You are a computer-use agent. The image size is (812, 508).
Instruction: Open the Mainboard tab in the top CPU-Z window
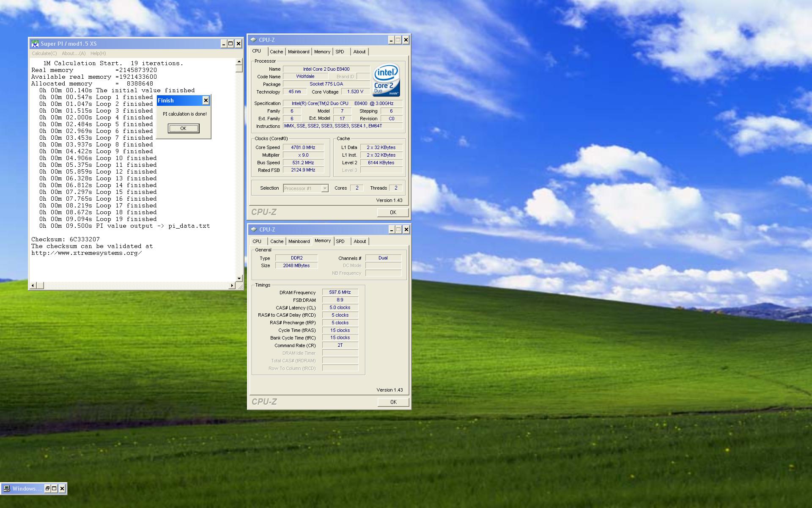pos(299,52)
